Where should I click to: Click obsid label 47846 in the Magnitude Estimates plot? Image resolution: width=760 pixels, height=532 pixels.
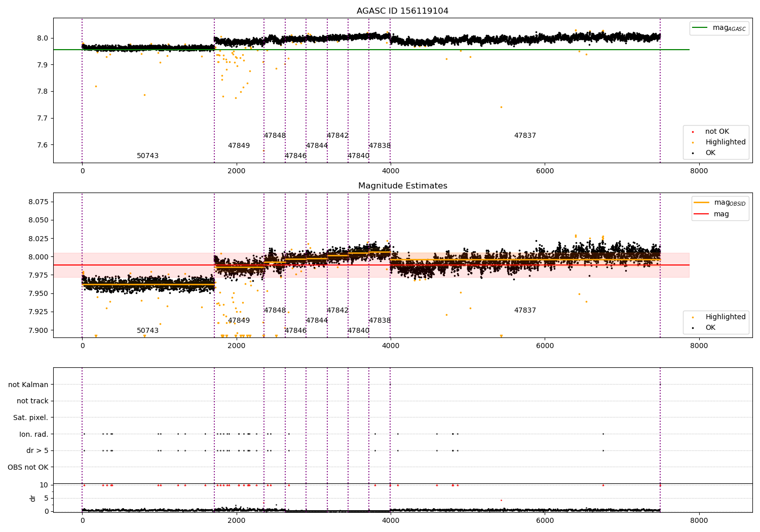click(295, 331)
